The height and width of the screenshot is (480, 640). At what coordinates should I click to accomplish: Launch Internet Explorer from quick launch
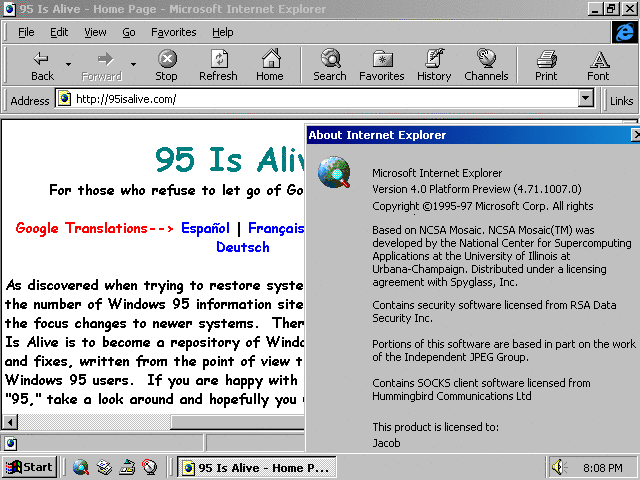pos(81,467)
